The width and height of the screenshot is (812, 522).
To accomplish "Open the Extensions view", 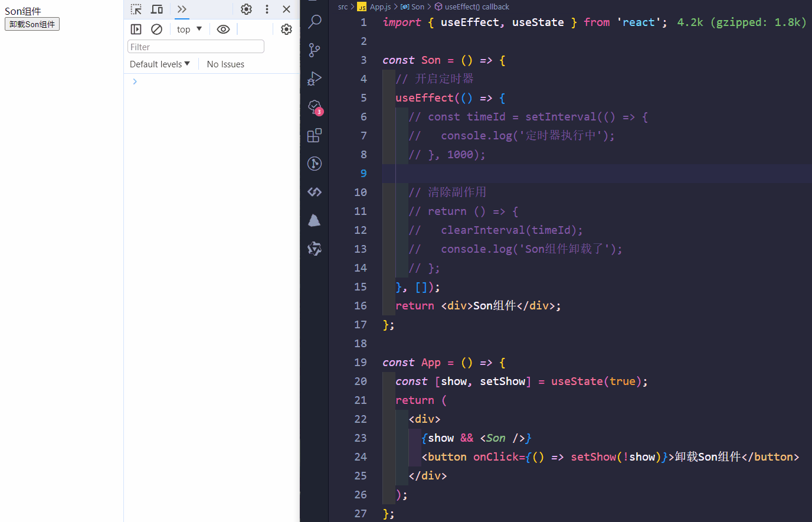I will pyautogui.click(x=315, y=135).
